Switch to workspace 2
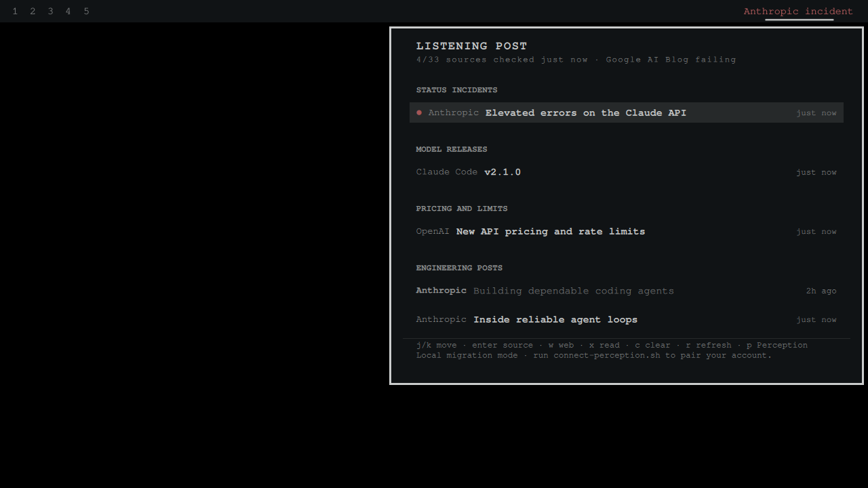Viewport: 868px width, 488px height. point(33,12)
